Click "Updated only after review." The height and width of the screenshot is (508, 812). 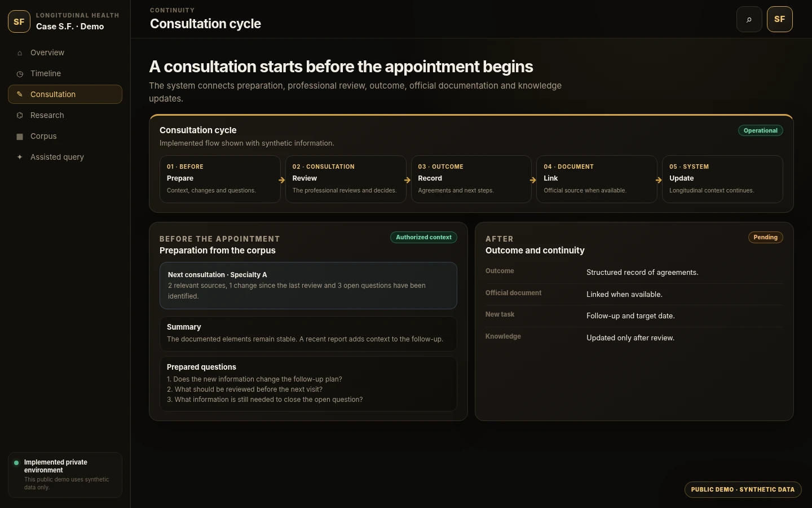point(630,338)
